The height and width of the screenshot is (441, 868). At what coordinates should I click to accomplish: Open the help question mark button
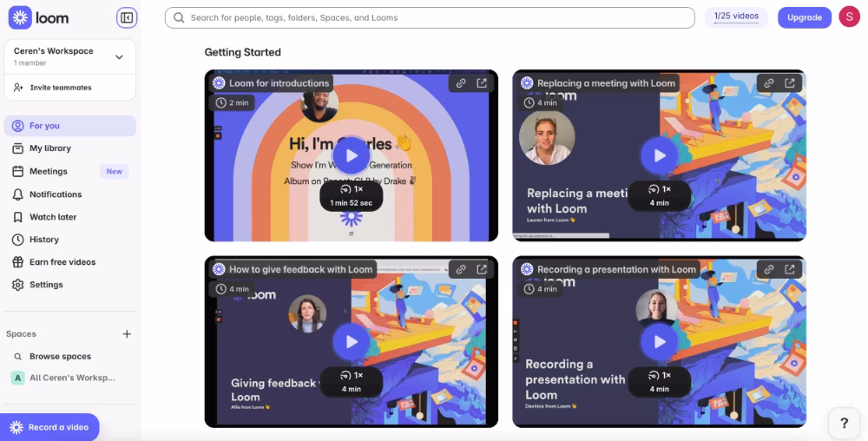[x=844, y=424]
